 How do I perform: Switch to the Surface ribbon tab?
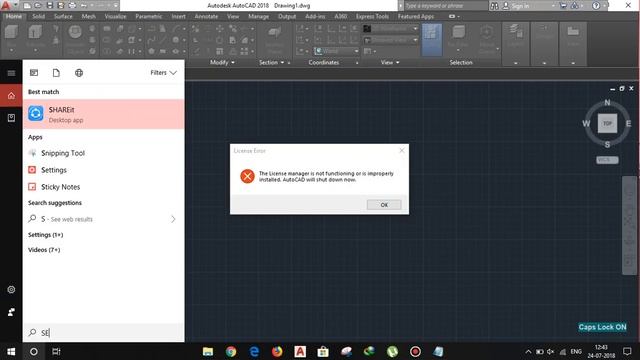click(x=63, y=16)
